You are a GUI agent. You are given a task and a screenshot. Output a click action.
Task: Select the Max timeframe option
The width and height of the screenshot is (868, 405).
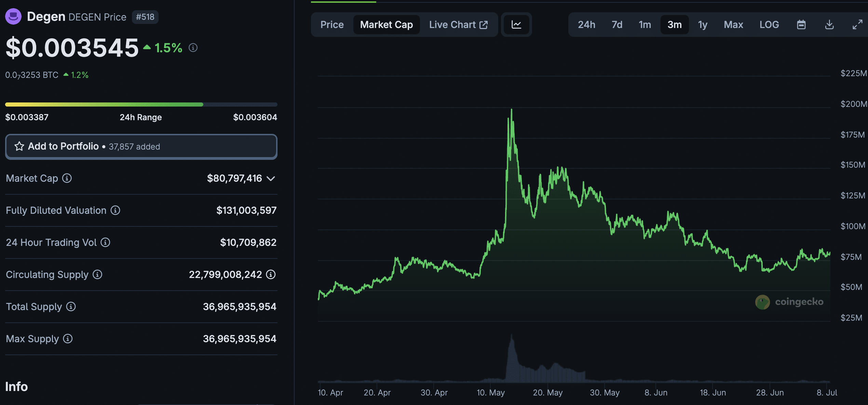pos(733,24)
